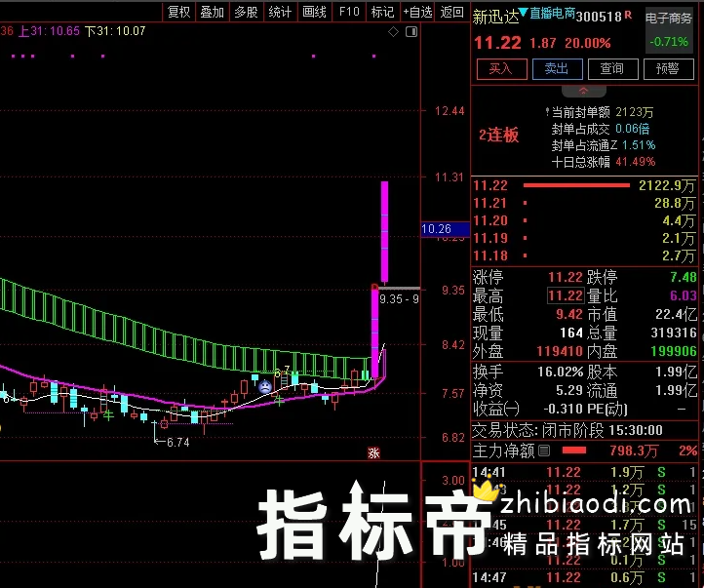Click the sad face chart marker

265,386
